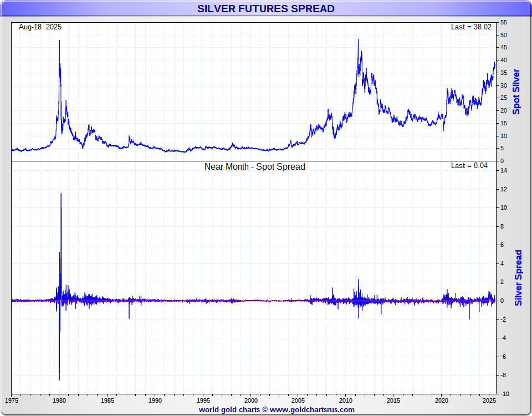
Task: Click the Spot Silver axis label
Action: 516,92
